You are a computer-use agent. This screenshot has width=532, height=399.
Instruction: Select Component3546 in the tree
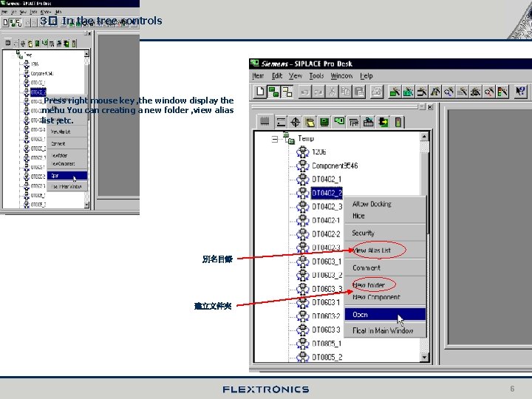pyautogui.click(x=335, y=166)
